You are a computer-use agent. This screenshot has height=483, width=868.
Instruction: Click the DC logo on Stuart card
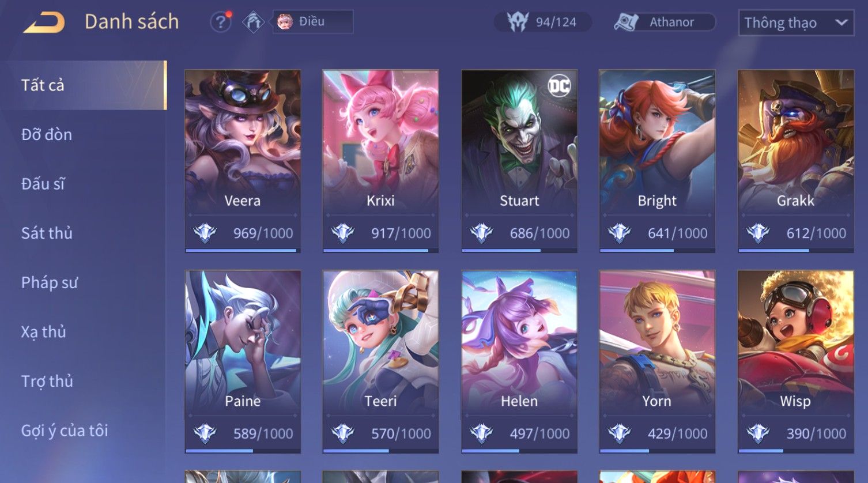[559, 86]
